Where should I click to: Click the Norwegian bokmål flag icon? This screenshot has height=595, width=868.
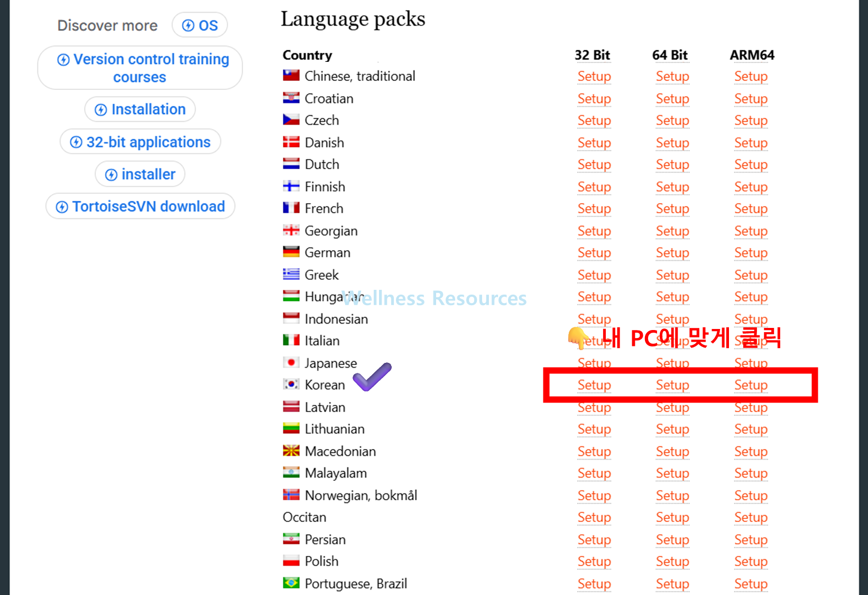coord(291,495)
